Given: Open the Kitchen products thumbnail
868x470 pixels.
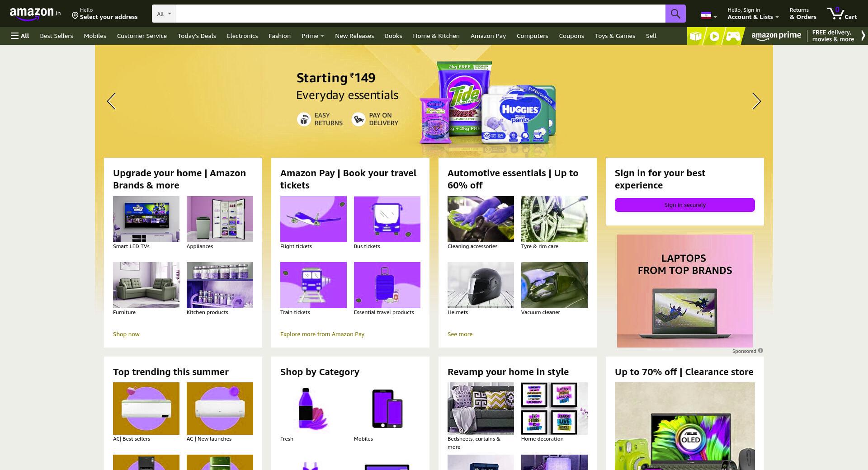Looking at the screenshot, I should tap(220, 285).
